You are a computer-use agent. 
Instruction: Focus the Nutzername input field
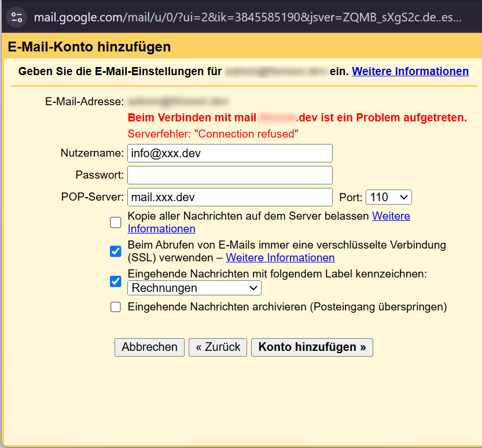(230, 153)
